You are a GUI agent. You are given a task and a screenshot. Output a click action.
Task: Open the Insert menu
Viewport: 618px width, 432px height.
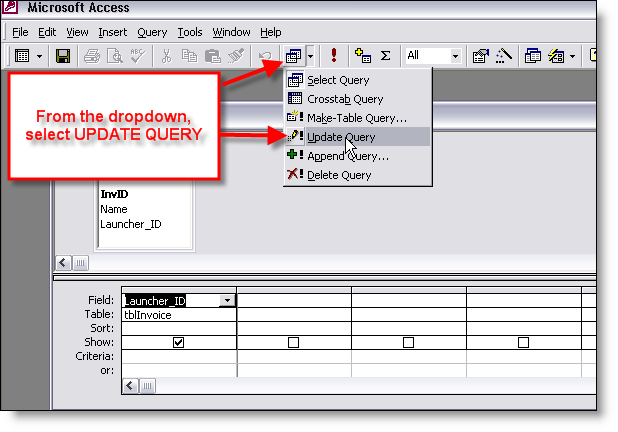point(113,32)
